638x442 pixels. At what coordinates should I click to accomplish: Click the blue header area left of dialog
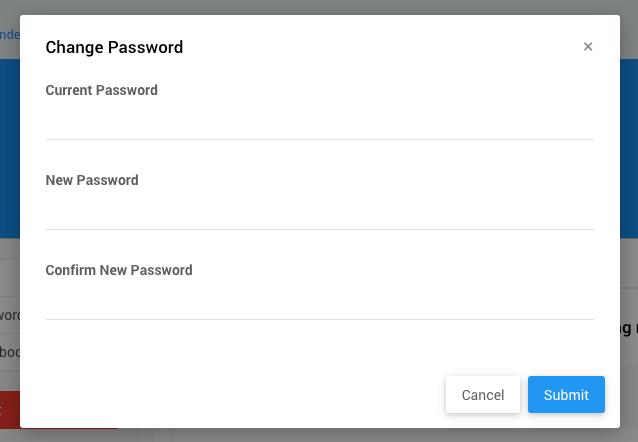(9, 150)
